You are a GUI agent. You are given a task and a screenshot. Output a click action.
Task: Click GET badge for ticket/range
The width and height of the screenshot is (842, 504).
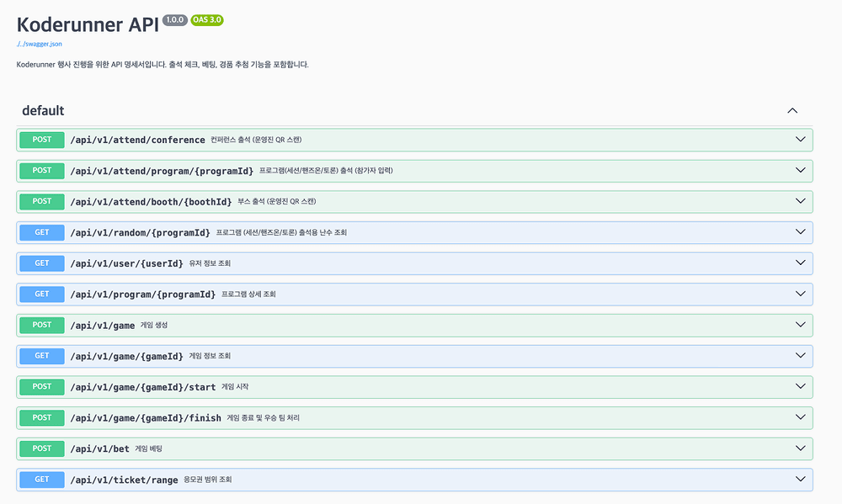point(42,480)
